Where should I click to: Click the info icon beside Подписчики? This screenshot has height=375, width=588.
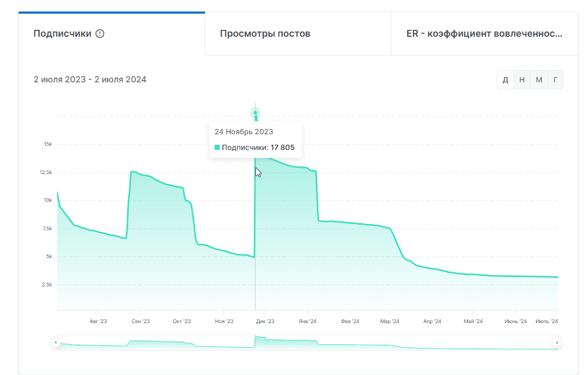tap(100, 34)
